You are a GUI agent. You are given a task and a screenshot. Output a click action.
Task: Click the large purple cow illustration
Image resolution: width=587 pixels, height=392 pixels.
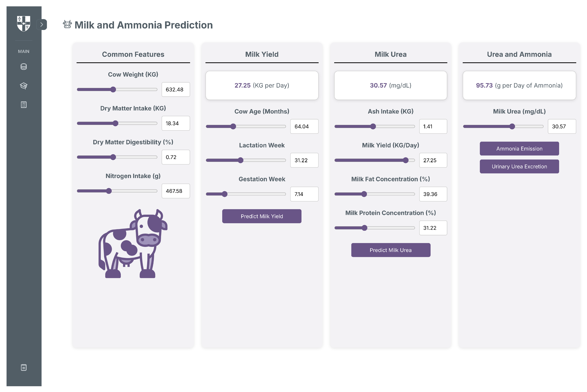[x=133, y=244]
